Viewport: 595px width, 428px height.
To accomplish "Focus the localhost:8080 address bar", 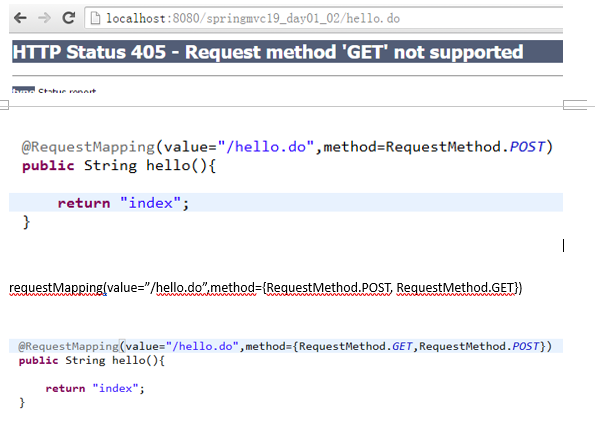I will tap(324, 18).
